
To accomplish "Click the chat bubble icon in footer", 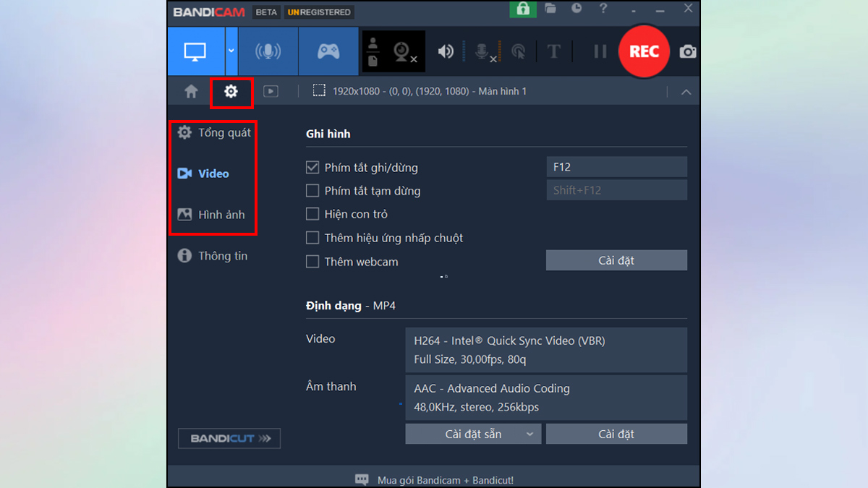I will (362, 479).
